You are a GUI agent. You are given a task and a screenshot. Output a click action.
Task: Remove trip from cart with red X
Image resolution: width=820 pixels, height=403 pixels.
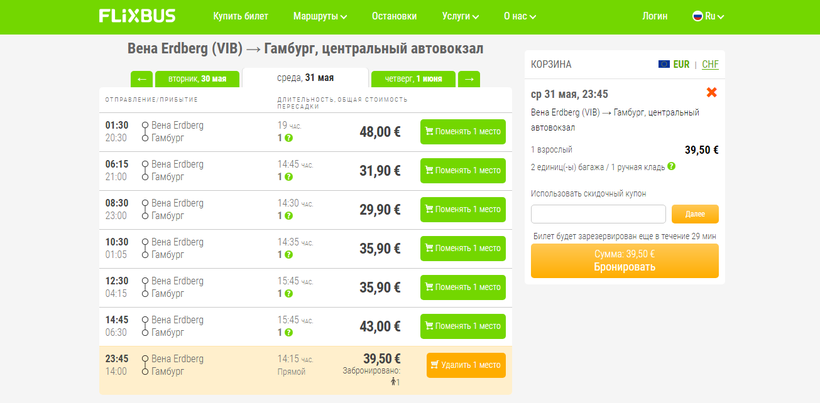[712, 93]
